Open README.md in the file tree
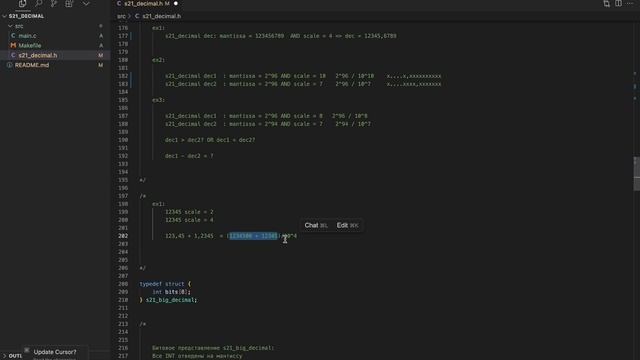 point(32,65)
